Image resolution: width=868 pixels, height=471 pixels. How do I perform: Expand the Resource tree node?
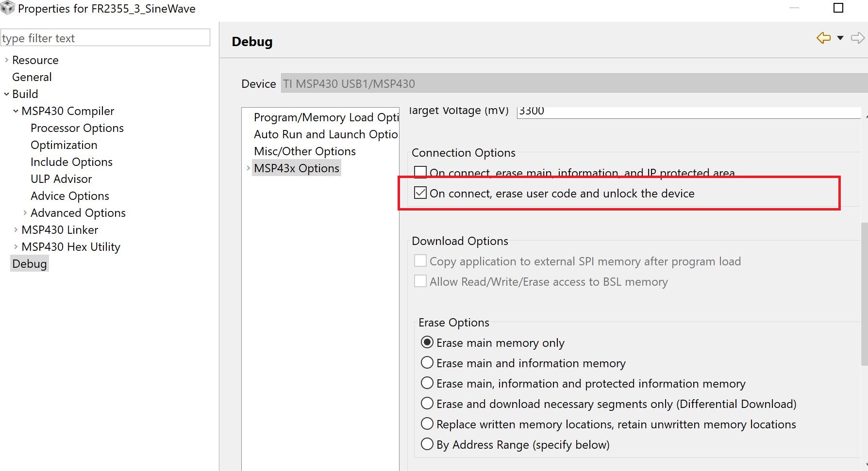[x=6, y=60]
